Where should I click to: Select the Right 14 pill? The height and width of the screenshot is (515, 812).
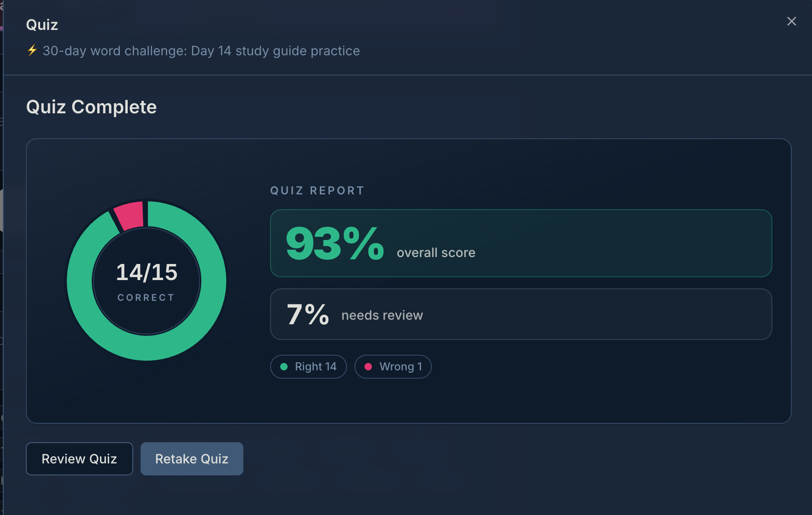pyautogui.click(x=308, y=367)
